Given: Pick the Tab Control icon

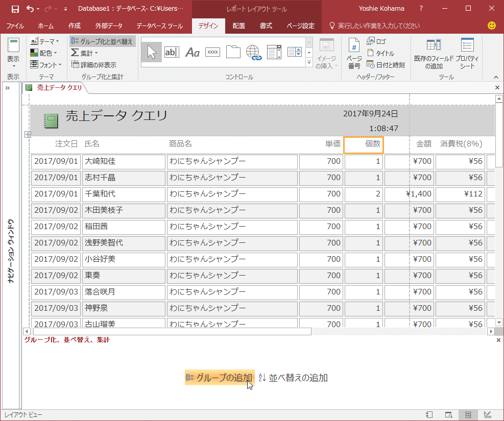Looking at the screenshot, I should 233,52.
